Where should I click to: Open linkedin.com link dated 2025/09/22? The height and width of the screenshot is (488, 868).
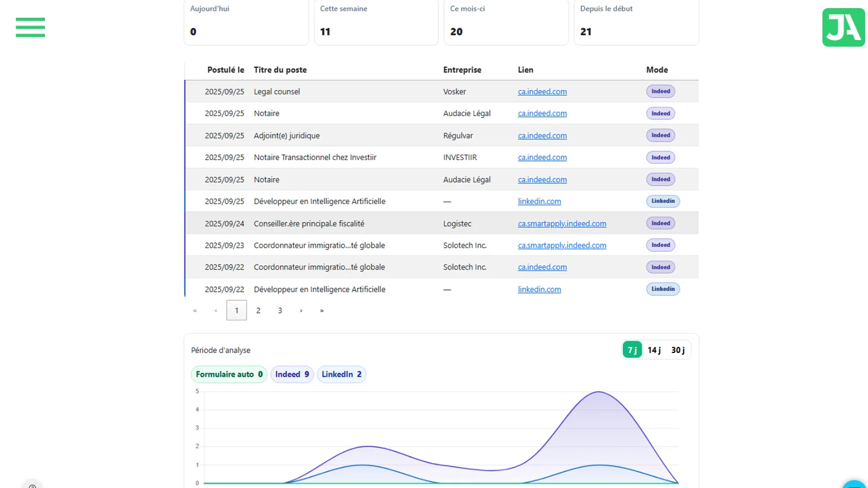[539, 290]
